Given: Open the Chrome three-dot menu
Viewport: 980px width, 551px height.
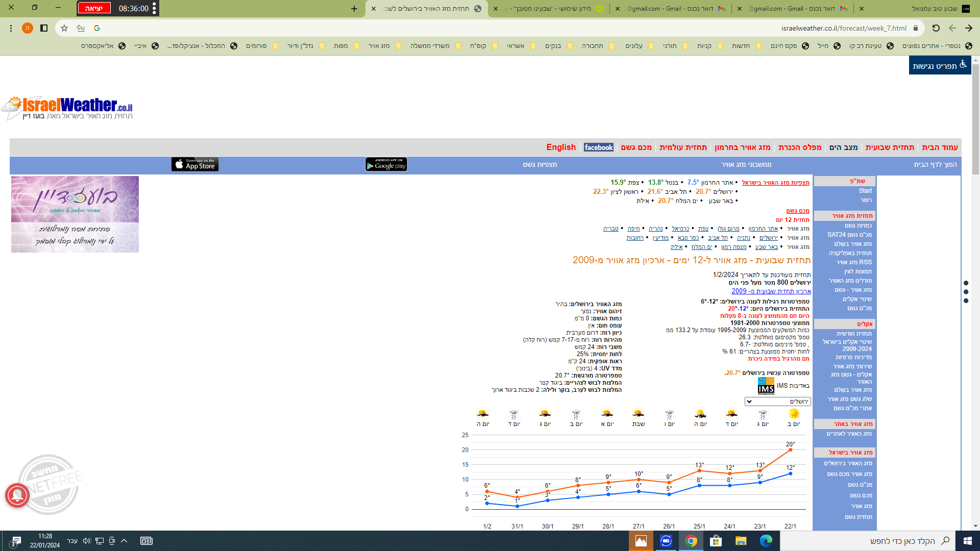Looking at the screenshot, I should [x=11, y=28].
